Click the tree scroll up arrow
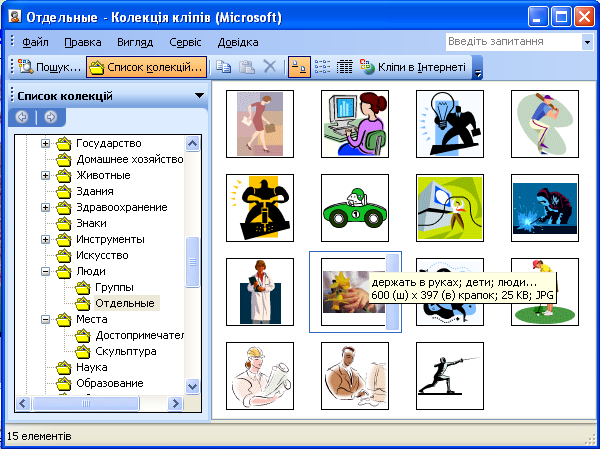600x449 pixels. point(192,144)
